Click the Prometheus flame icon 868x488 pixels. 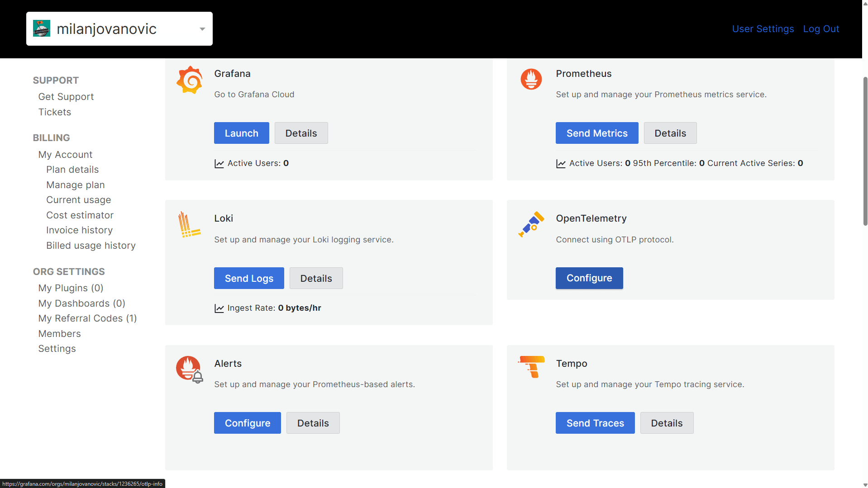[x=531, y=79]
